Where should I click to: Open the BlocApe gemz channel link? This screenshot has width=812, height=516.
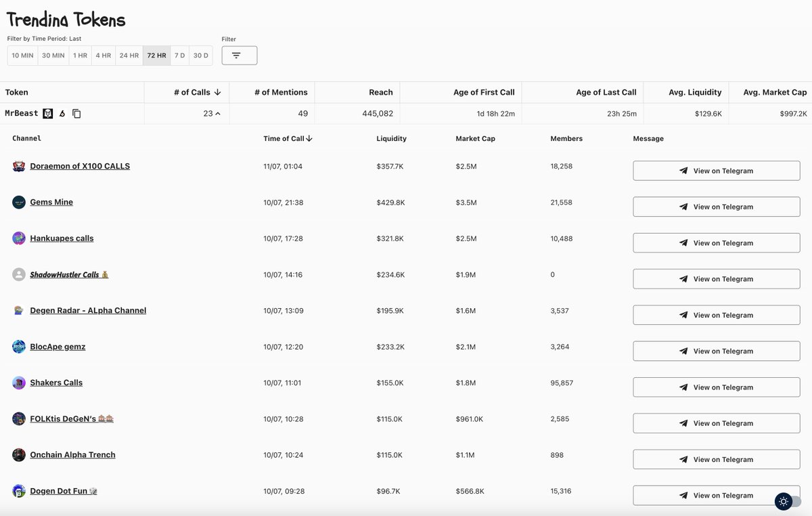tap(58, 347)
